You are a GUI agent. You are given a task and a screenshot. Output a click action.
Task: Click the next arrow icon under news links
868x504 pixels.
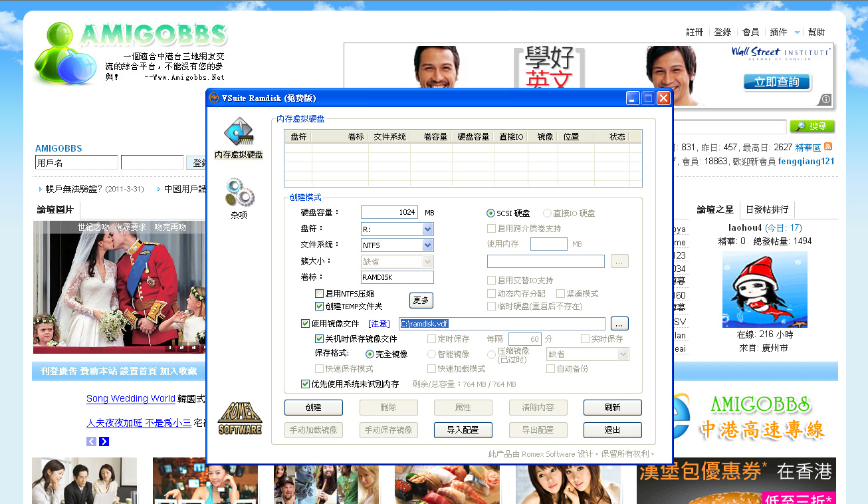coord(104,441)
